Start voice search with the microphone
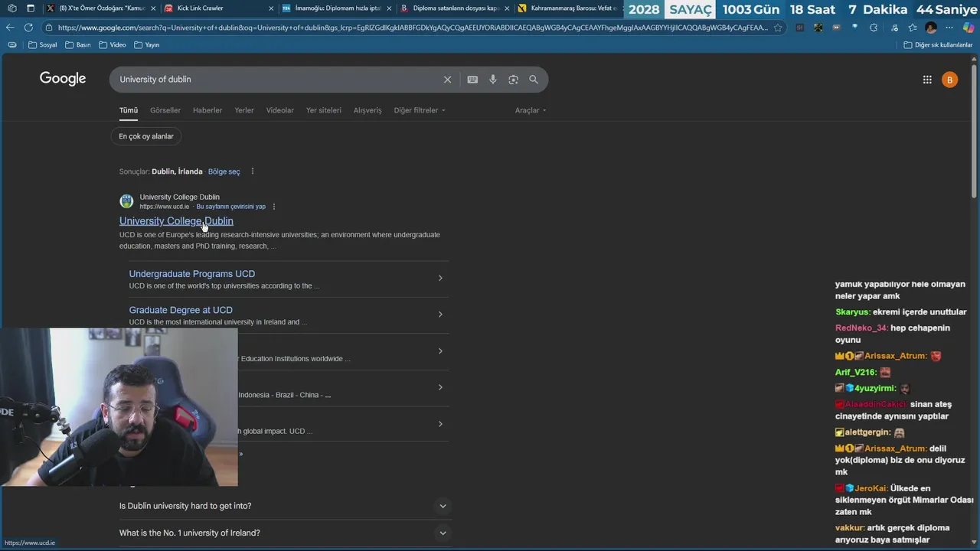The height and width of the screenshot is (551, 980). point(493,80)
